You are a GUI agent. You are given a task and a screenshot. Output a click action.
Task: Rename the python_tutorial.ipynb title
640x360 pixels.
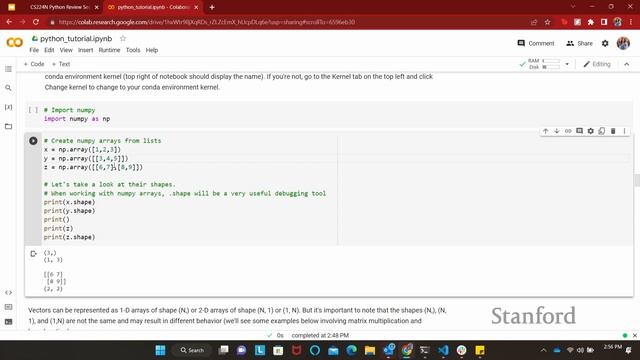point(76,38)
